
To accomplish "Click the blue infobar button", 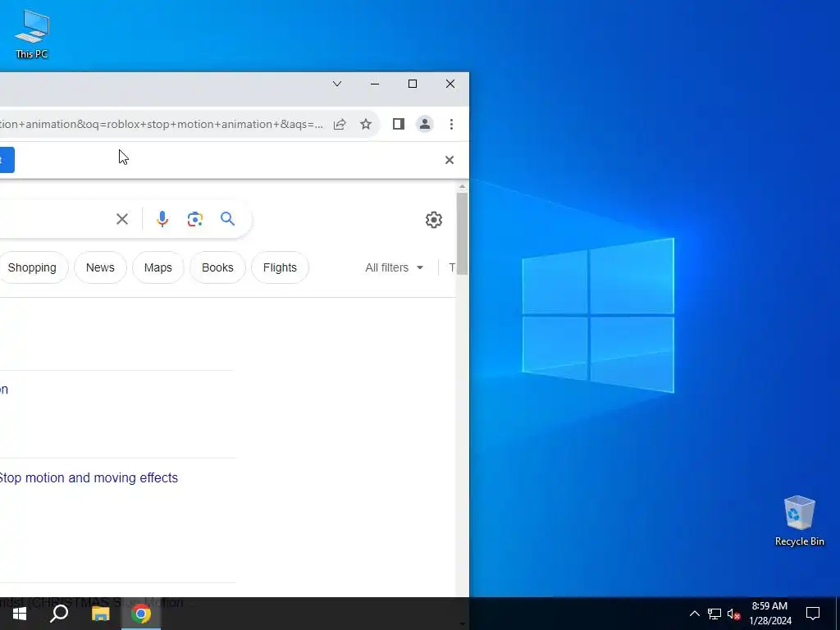I will (7, 160).
